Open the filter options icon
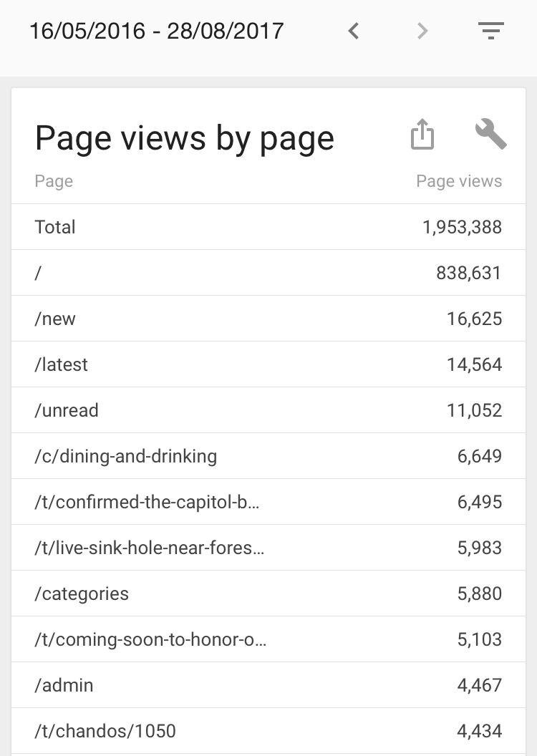Screen dimensions: 537x756 [491, 31]
